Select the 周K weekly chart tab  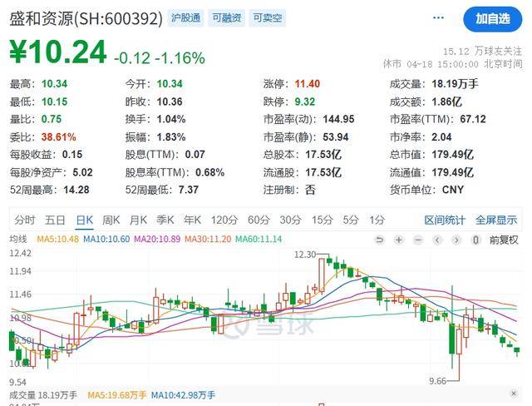coord(111,220)
